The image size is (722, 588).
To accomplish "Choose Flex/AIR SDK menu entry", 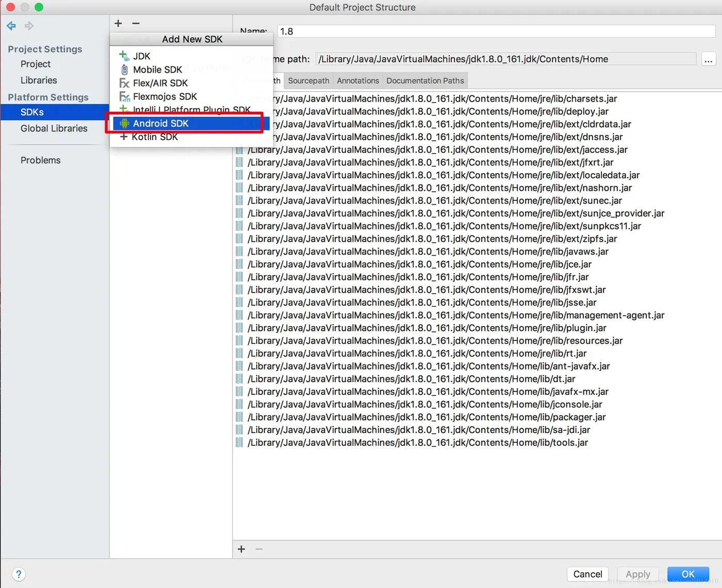I will point(191,83).
